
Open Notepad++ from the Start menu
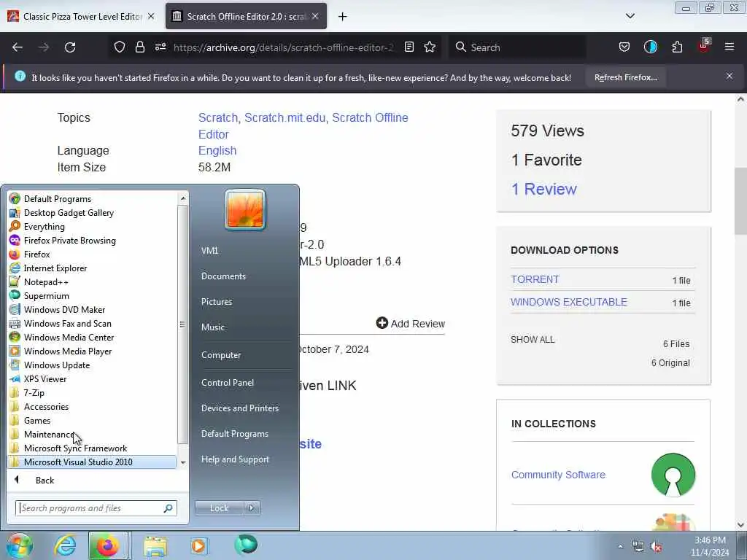pyautogui.click(x=93, y=282)
